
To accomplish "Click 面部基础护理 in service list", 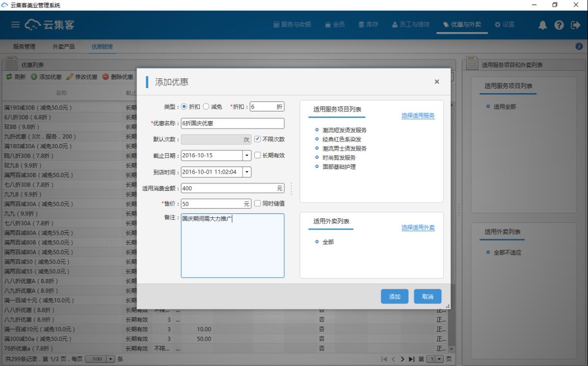I will (x=339, y=166).
